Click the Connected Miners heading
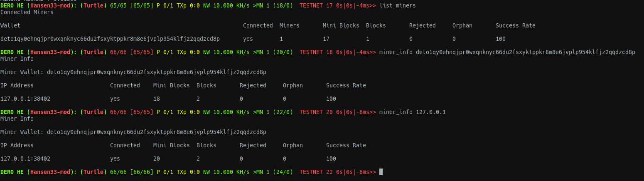The height and width of the screenshot is (181, 644). pos(27,12)
